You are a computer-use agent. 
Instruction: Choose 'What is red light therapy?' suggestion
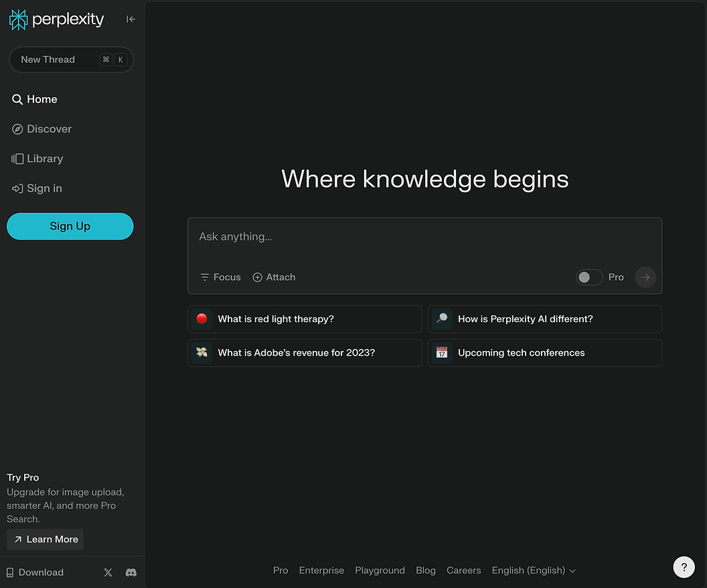pos(305,319)
